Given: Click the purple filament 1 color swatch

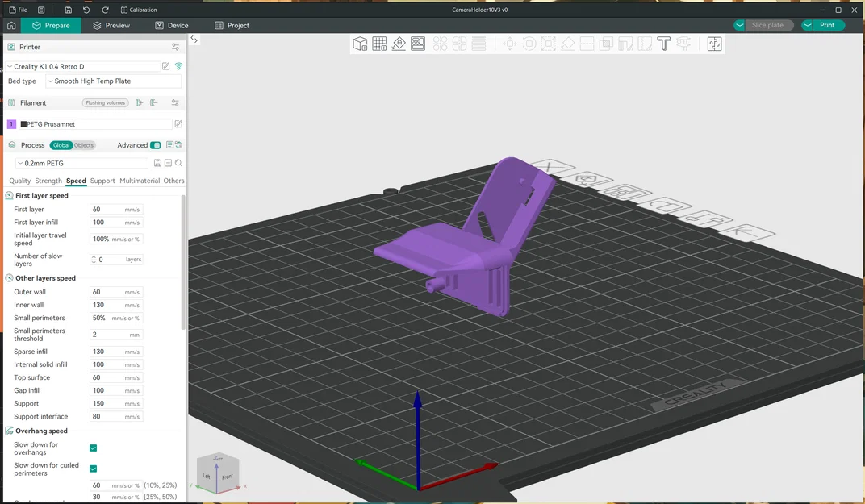Looking at the screenshot, I should [11, 124].
